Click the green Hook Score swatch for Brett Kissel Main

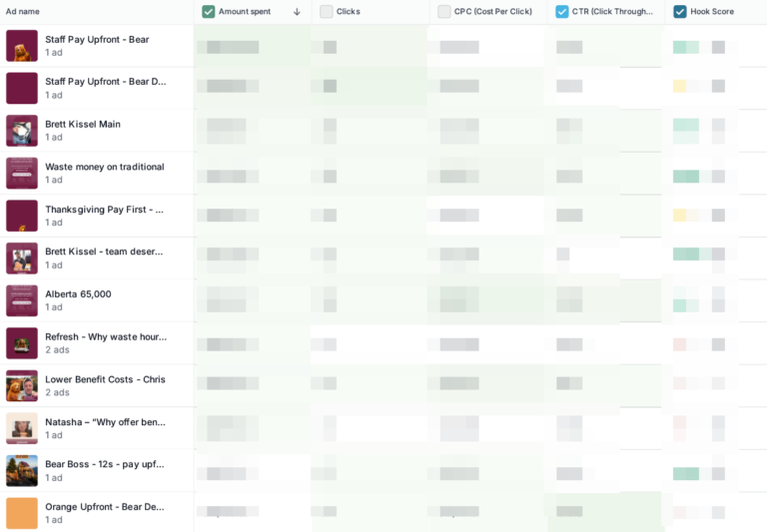(x=686, y=125)
